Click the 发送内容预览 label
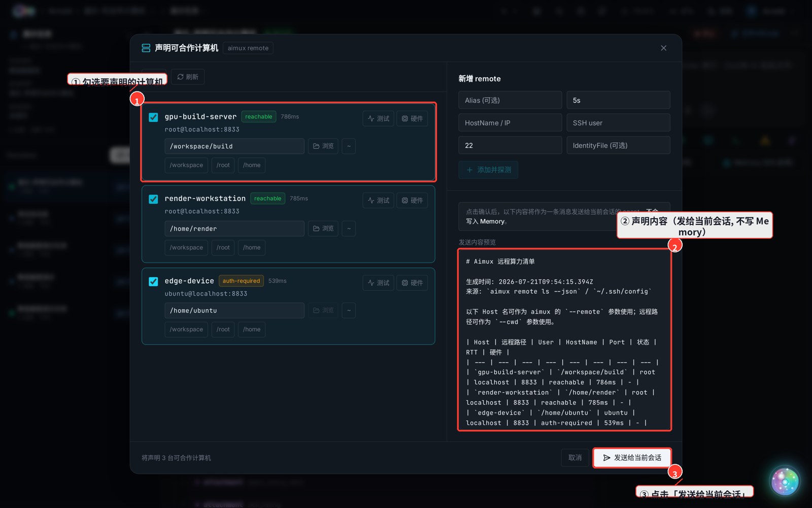The height and width of the screenshot is (508, 812). (477, 242)
